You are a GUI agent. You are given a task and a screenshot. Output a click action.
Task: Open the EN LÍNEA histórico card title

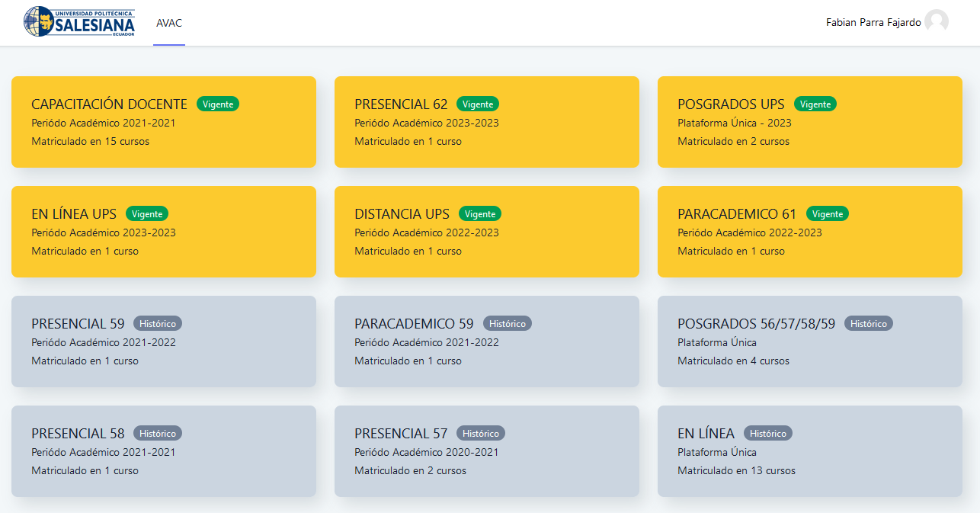click(x=706, y=434)
